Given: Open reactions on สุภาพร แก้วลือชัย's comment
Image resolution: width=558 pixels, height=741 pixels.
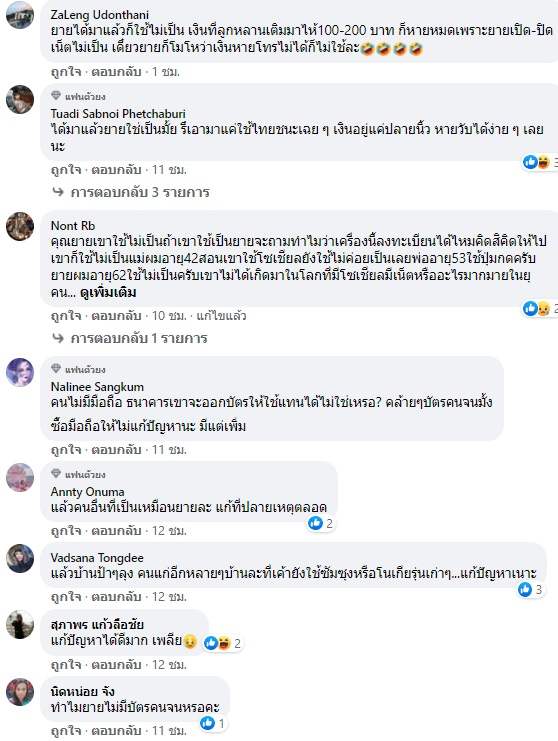Looking at the screenshot, I should click(x=223, y=643).
